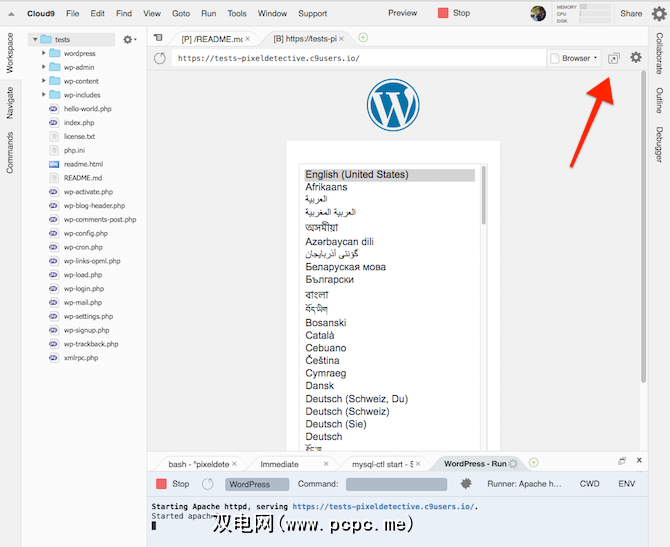Open the Workspace side panel

click(x=10, y=53)
